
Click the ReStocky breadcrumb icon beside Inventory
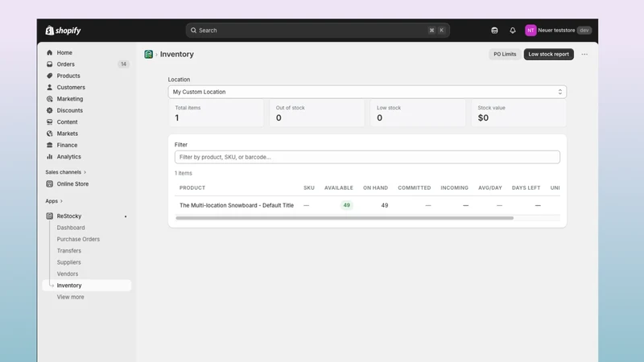click(149, 54)
